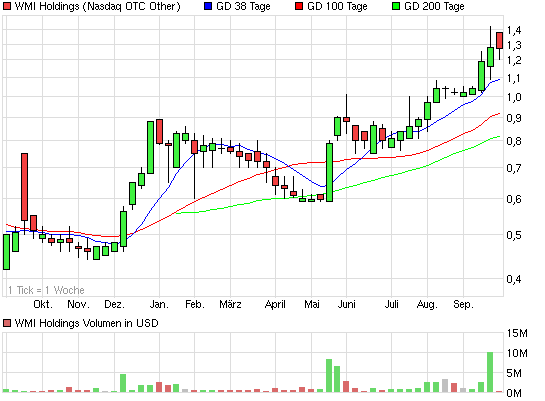Click the '1,4' price axis value
This screenshot has width=545, height=401.
pos(514,31)
